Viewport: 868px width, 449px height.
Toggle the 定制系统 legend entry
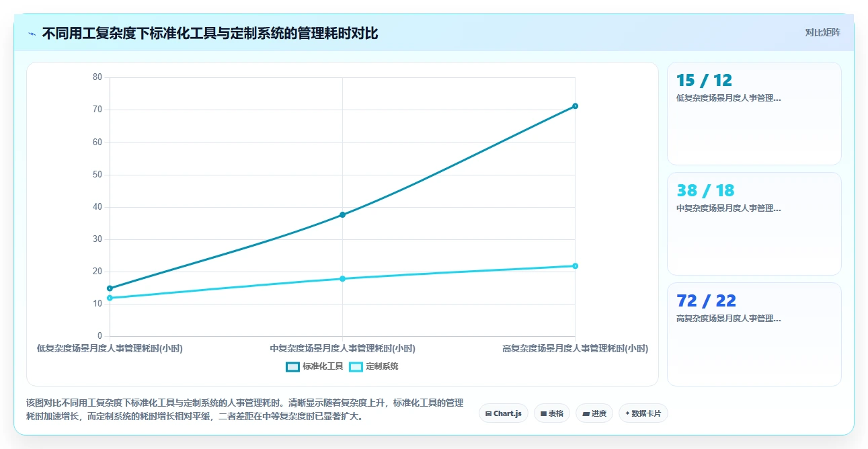pyautogui.click(x=374, y=366)
